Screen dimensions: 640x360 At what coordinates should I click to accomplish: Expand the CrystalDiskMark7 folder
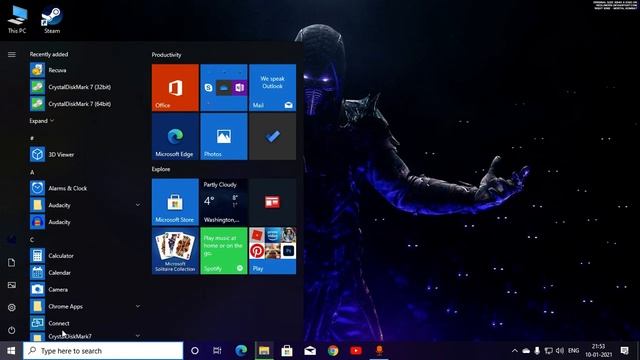point(138,336)
